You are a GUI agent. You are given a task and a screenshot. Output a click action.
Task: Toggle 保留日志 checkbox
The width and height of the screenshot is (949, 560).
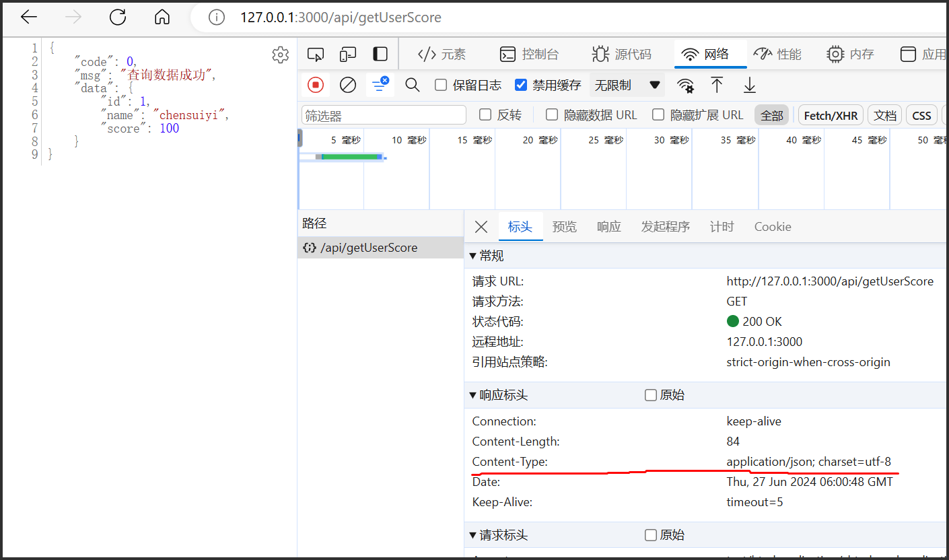point(441,85)
